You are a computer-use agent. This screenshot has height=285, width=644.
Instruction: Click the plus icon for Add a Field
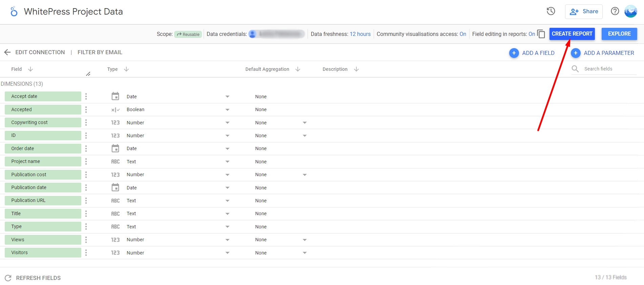pos(514,53)
